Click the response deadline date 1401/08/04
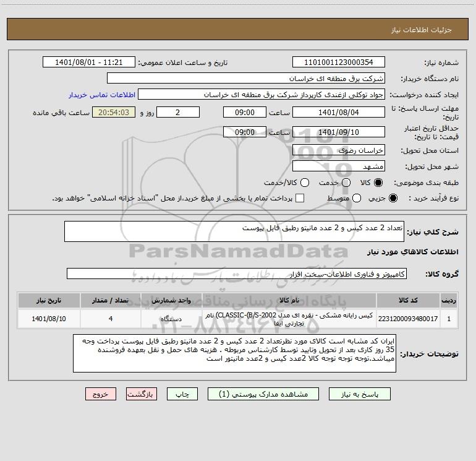The width and height of the screenshot is (476, 461). (x=339, y=112)
